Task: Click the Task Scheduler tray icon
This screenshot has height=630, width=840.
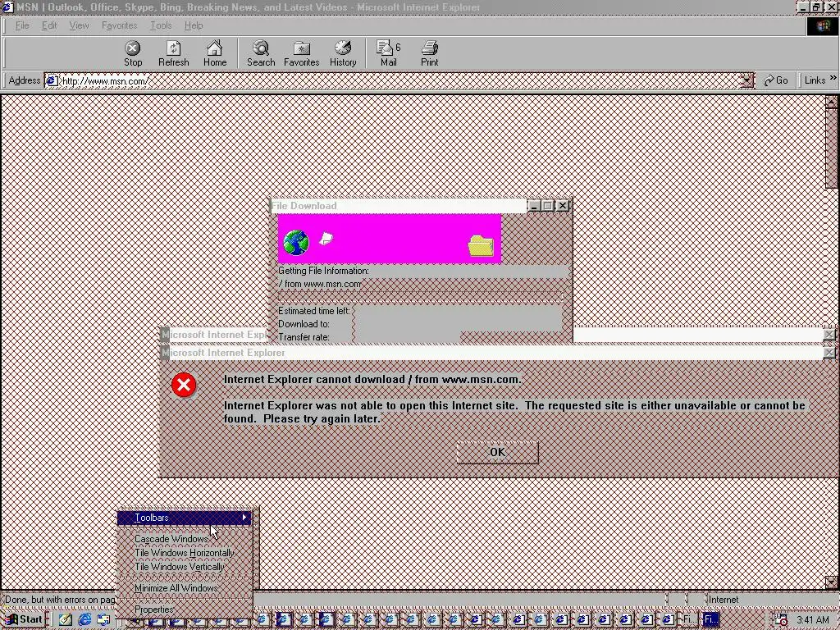Action: pyautogui.click(x=781, y=620)
